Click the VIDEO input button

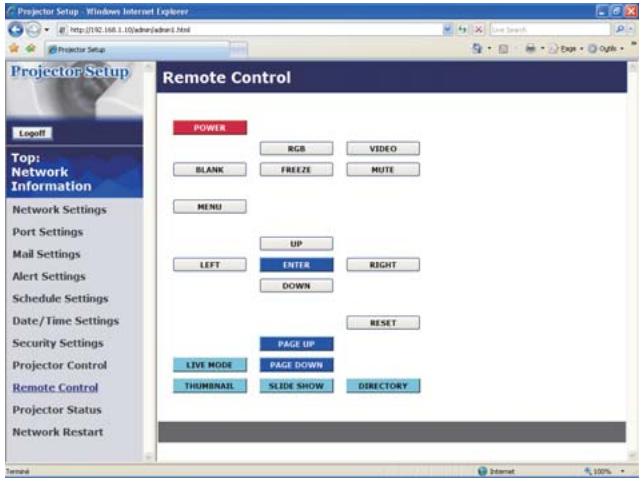pos(383,149)
